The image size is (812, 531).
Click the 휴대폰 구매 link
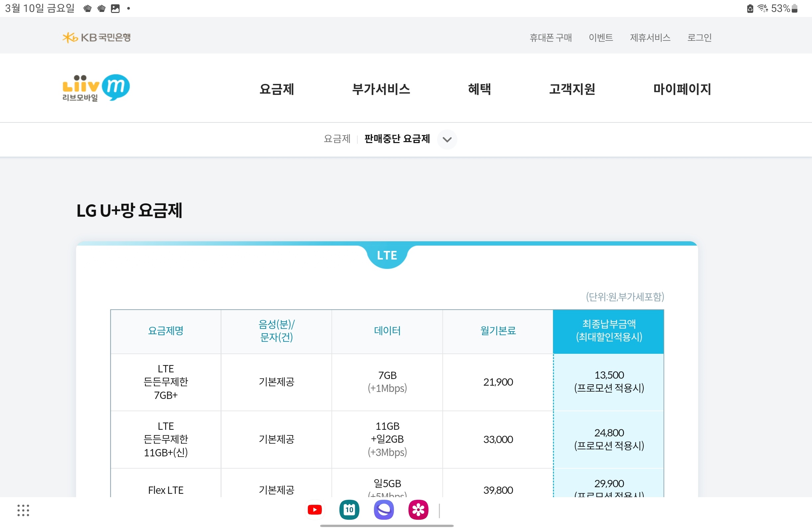click(550, 38)
